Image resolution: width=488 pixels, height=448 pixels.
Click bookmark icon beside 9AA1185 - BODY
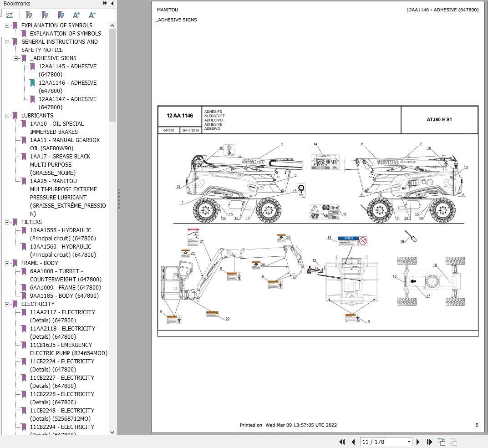point(24,296)
